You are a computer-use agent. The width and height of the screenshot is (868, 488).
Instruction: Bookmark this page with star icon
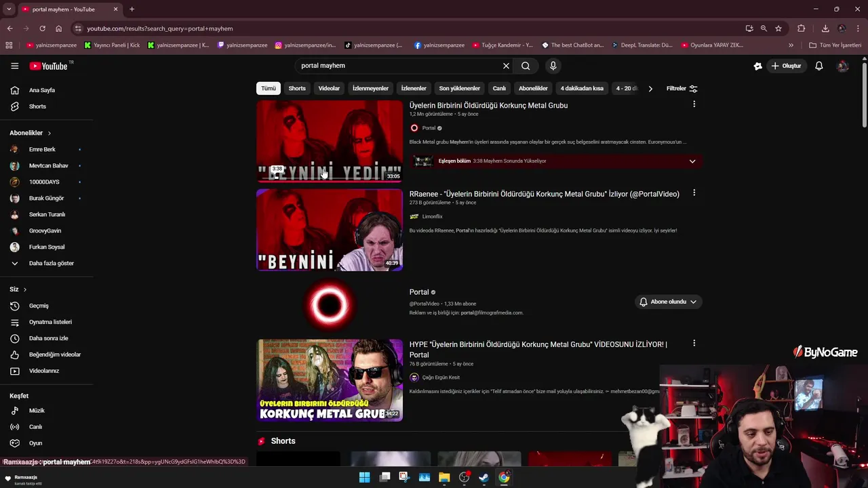[778, 28]
